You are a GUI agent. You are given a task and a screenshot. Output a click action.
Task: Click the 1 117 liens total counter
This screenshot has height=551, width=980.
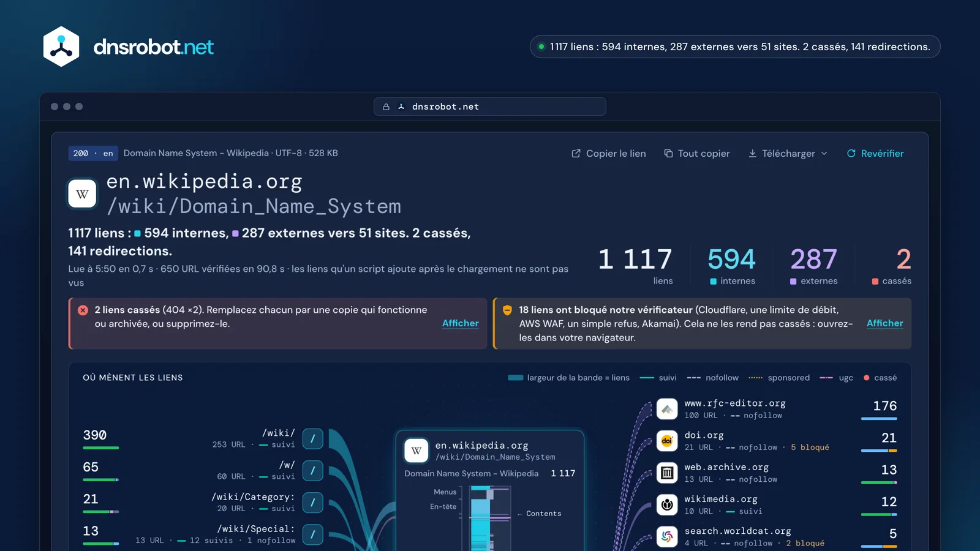tap(636, 266)
